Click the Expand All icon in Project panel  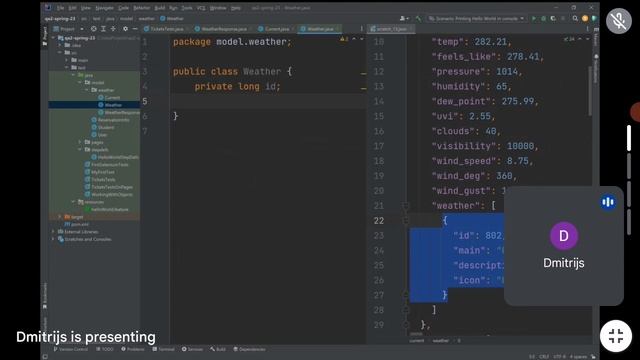coord(103,29)
